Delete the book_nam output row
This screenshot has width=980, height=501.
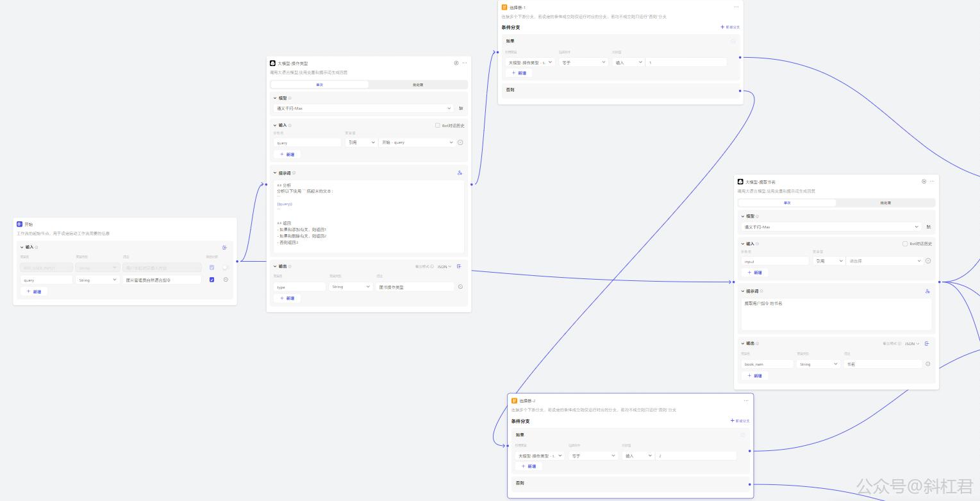[x=928, y=364]
